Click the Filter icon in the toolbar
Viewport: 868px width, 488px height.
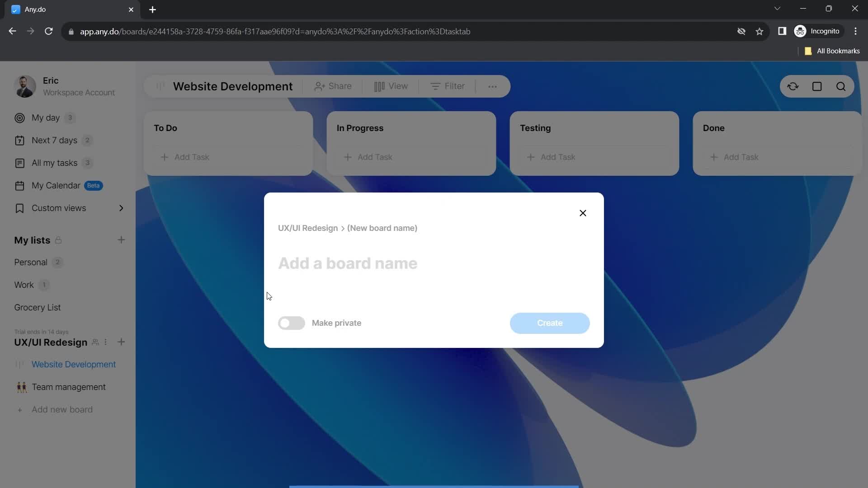(x=448, y=86)
